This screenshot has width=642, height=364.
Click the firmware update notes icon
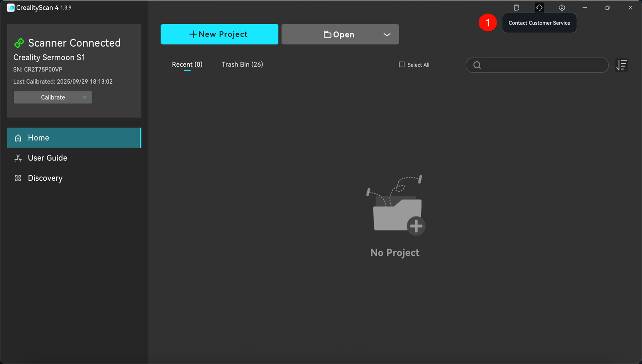pyautogui.click(x=516, y=7)
